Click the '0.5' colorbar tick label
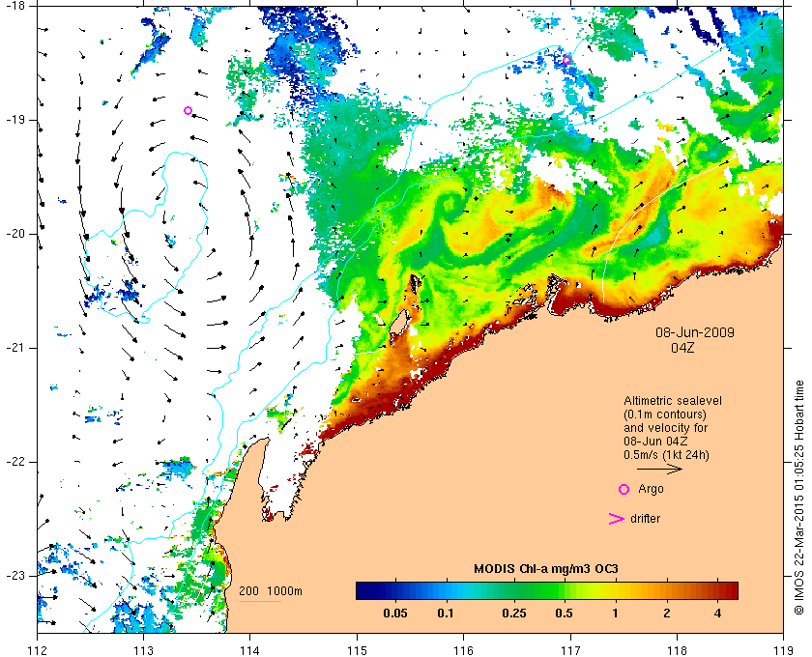The image size is (812, 657). (564, 614)
